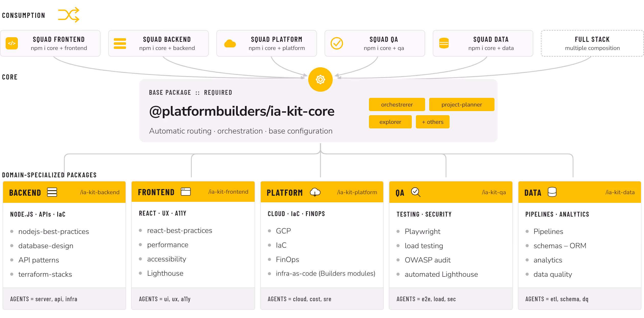Click the cloud icon in Squad Platform
Viewport: 644px width, 318px height.
[x=230, y=44]
